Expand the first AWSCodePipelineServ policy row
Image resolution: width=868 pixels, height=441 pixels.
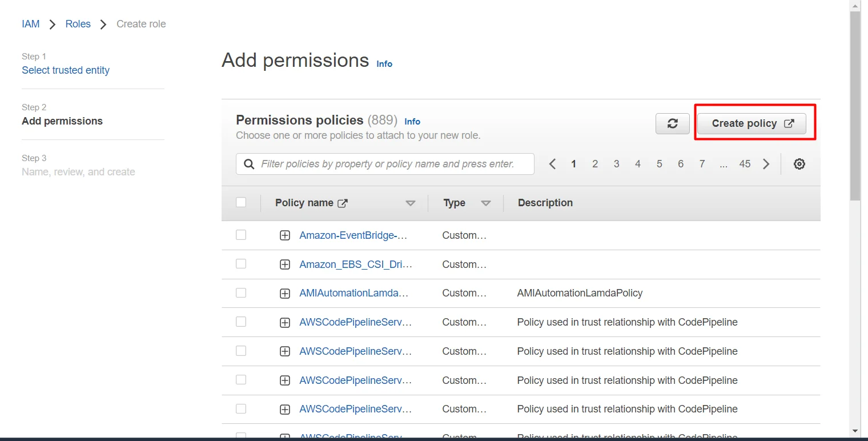click(x=285, y=323)
